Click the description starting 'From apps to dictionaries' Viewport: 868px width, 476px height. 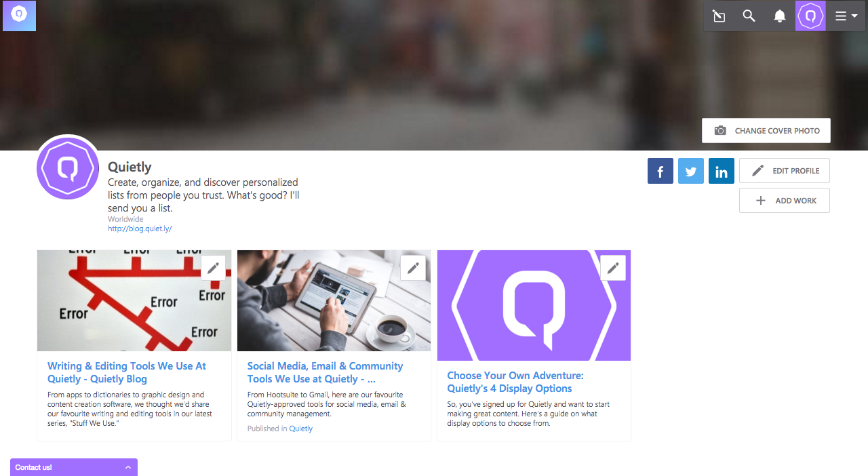pos(130,409)
